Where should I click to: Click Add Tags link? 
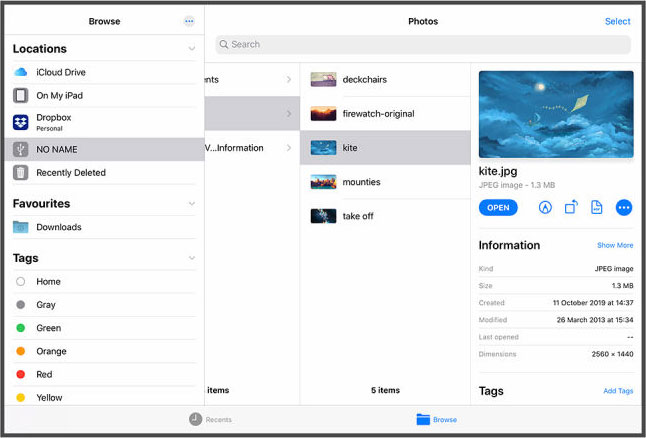[x=618, y=391]
